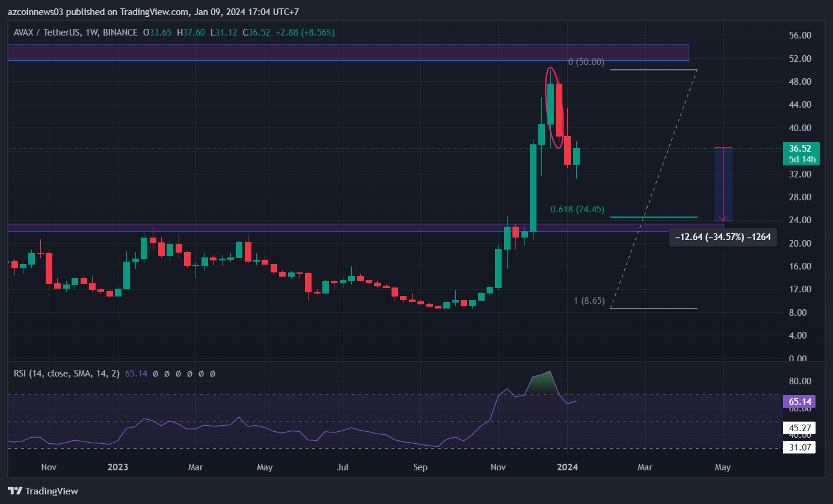The height and width of the screenshot is (504, 833).
Task: Click the green 36.52 current price tag
Action: pyautogui.click(x=802, y=153)
